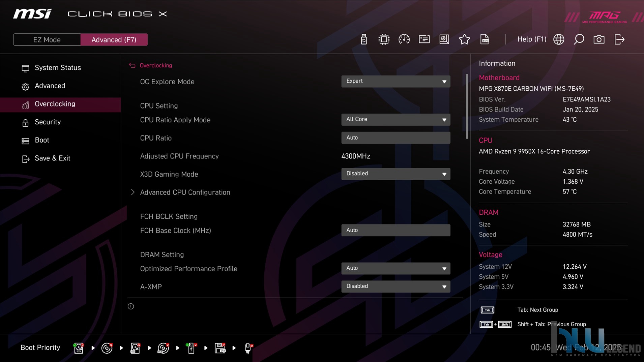Image resolution: width=644 pixels, height=362 pixels.
Task: Select the USB hard disk boot device icon
Action: click(x=135, y=348)
